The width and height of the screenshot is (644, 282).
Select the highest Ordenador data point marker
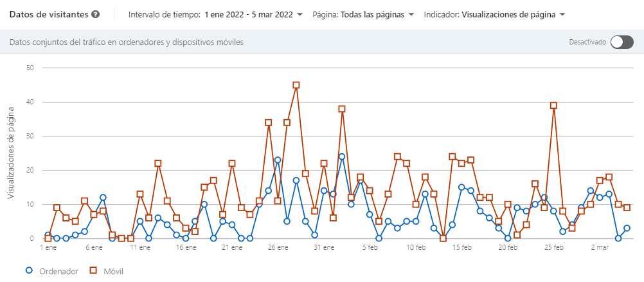tap(342, 156)
